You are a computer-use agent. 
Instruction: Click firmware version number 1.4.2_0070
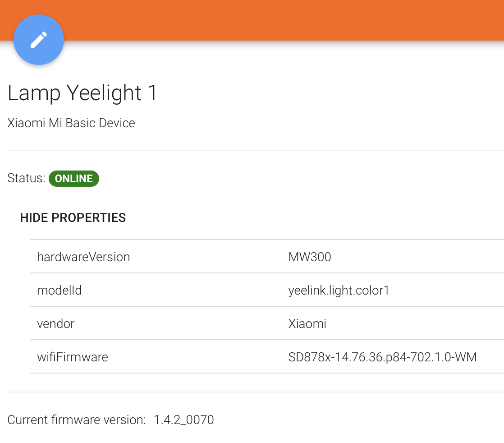click(184, 420)
